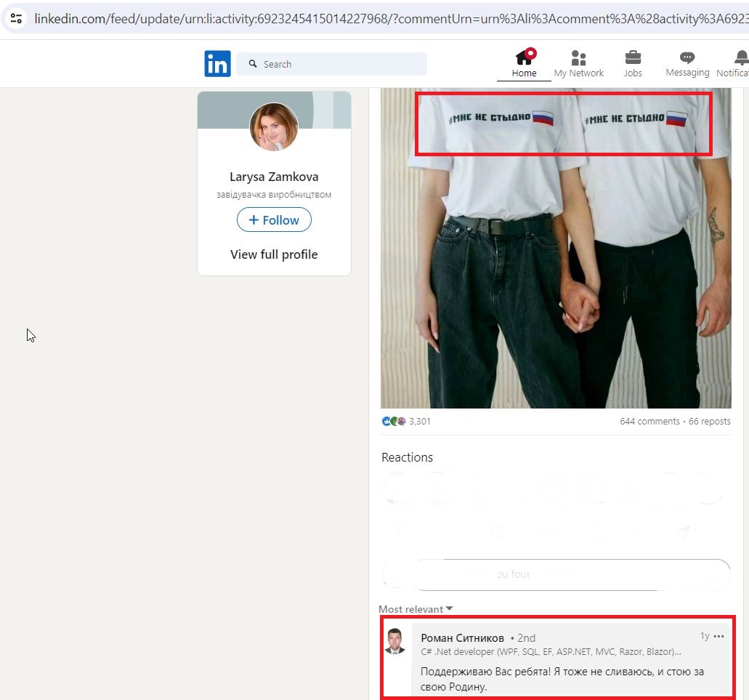This screenshot has height=700, width=749.
Task: Open Messaging
Action: click(x=687, y=63)
